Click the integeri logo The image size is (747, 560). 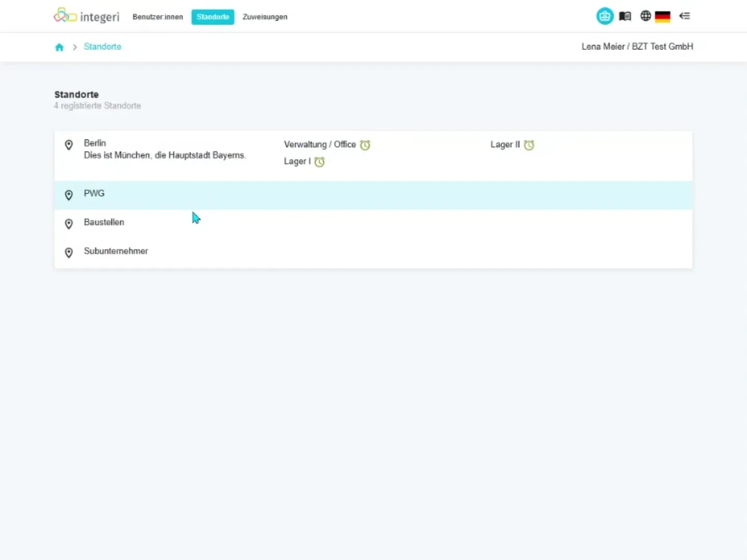tap(87, 16)
